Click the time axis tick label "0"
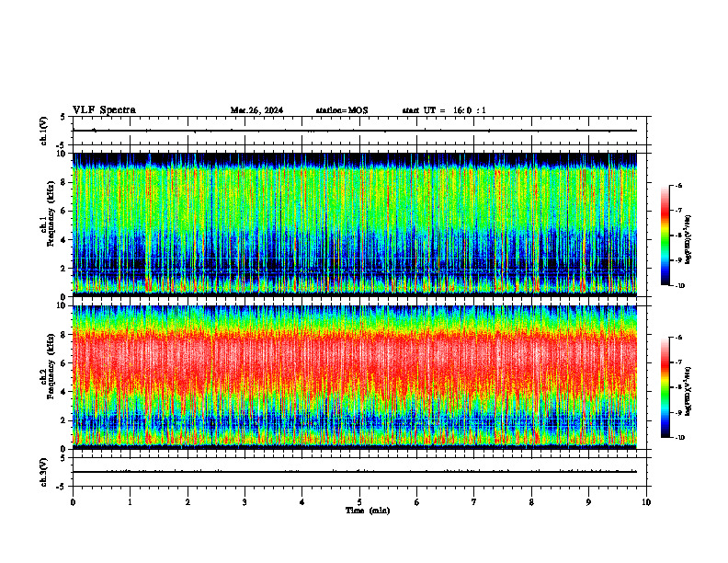Screen dimensions: 728x563 (x=73, y=502)
